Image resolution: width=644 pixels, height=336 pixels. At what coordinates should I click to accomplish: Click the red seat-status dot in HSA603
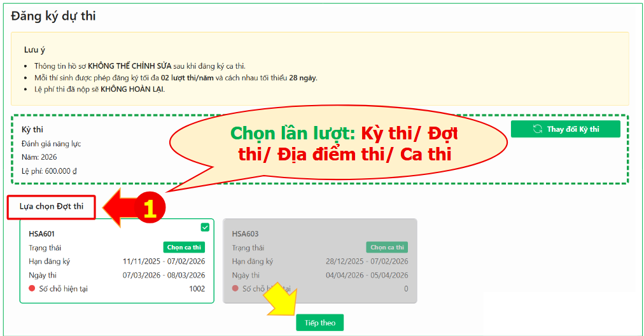tap(235, 289)
